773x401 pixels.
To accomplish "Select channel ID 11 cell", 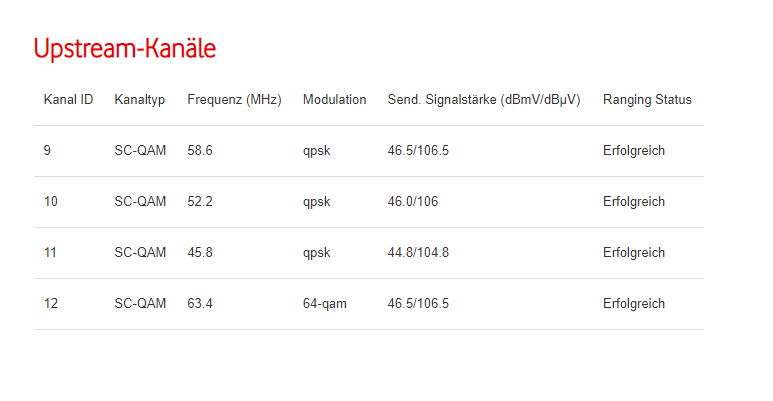I will pos(51,253).
